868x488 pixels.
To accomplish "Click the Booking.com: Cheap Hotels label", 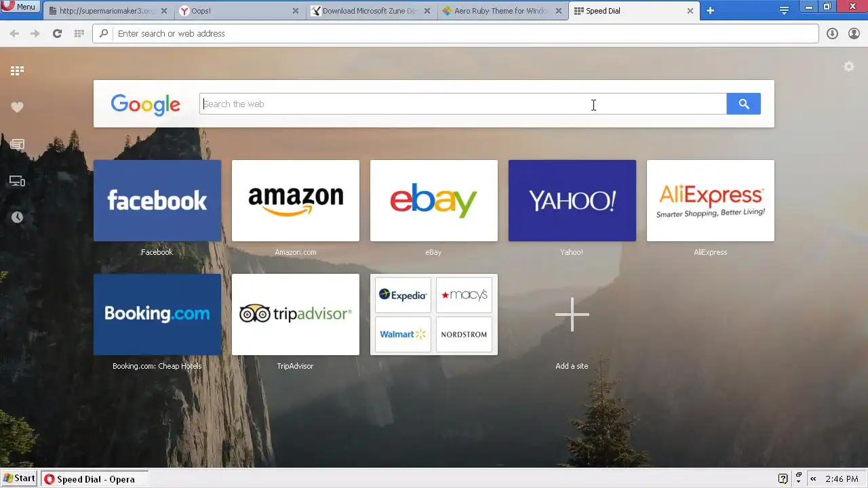I will (x=157, y=366).
